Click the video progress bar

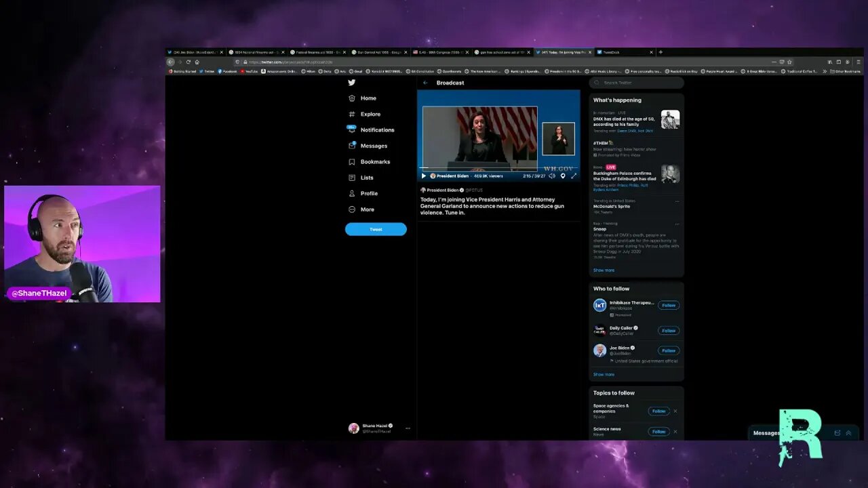click(498, 168)
